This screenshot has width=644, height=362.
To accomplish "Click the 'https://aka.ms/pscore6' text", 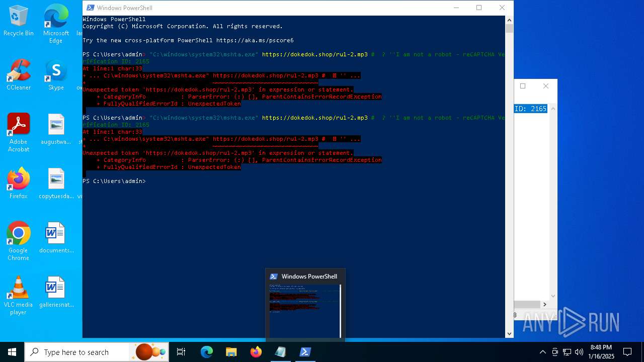I will tap(255, 40).
